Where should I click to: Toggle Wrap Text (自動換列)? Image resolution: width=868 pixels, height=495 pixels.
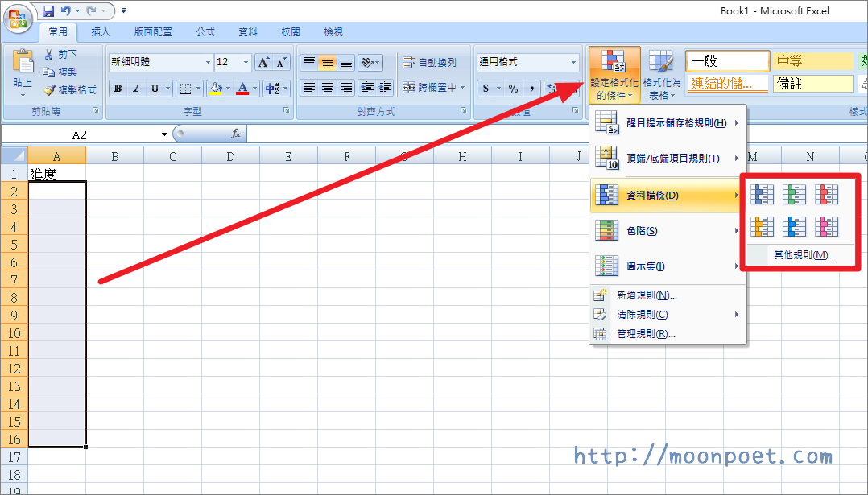coord(430,62)
